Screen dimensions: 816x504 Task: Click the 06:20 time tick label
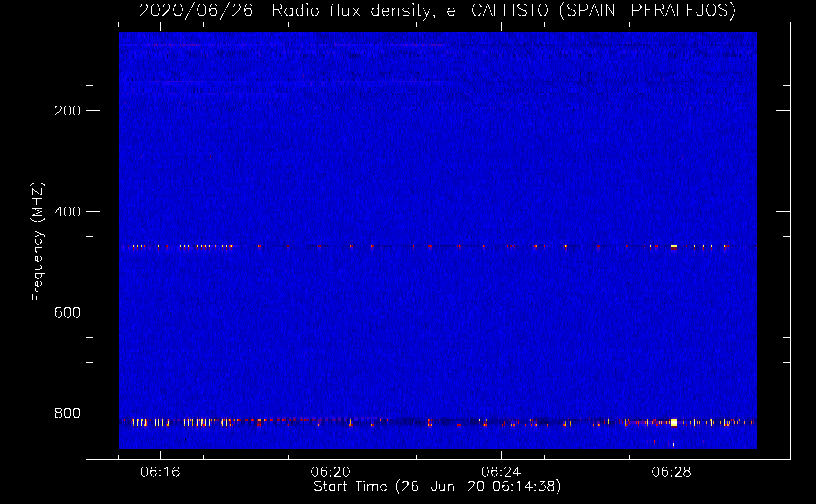[x=331, y=472]
